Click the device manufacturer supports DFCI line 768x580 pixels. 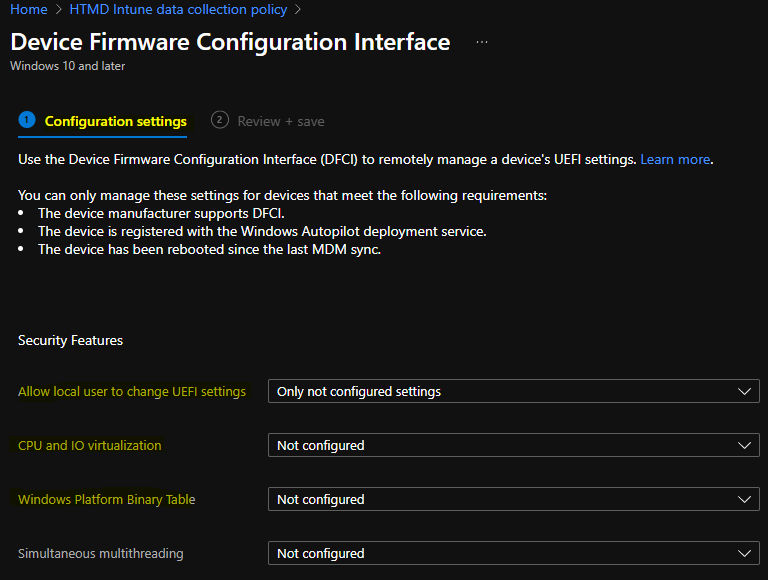(161, 214)
